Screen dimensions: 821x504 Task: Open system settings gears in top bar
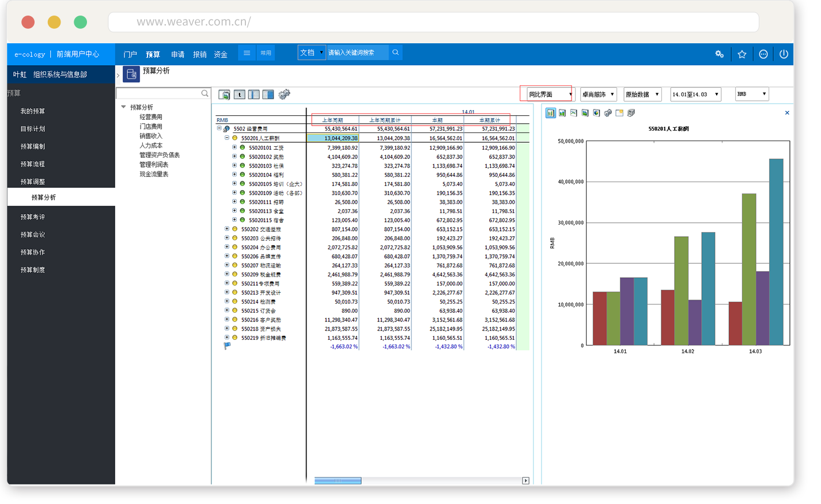(x=720, y=54)
